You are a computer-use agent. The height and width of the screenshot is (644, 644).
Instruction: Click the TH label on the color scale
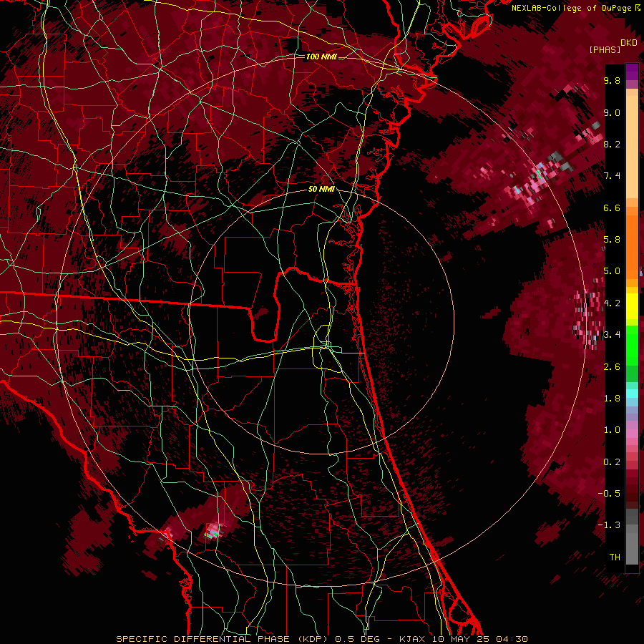coord(615,557)
